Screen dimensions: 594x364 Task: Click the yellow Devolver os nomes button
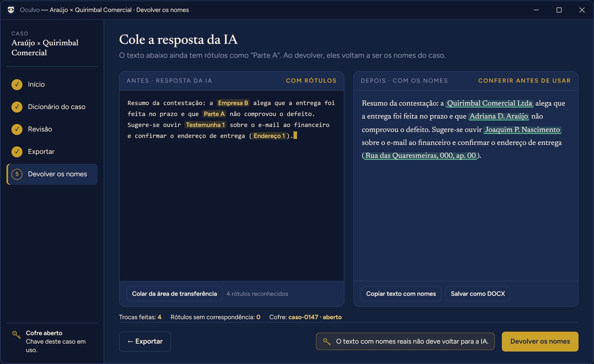(540, 341)
